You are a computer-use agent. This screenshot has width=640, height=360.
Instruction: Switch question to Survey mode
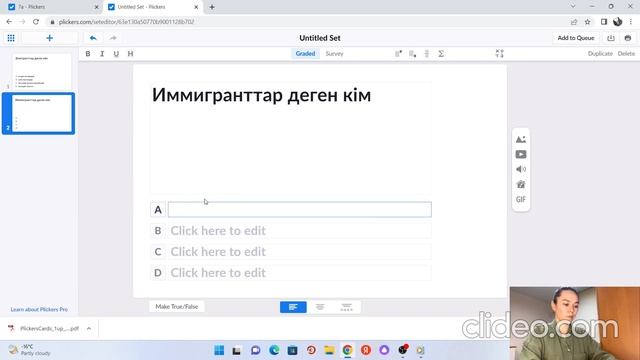click(334, 53)
